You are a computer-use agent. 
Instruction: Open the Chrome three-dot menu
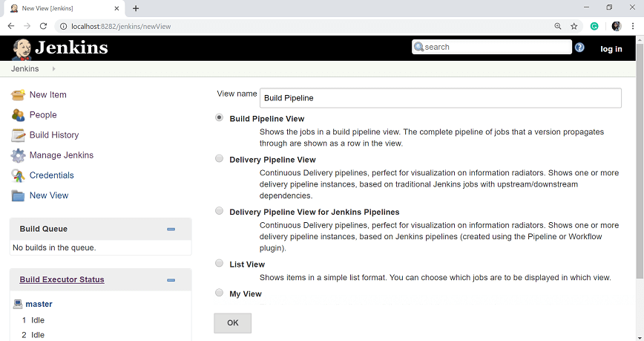(x=633, y=26)
